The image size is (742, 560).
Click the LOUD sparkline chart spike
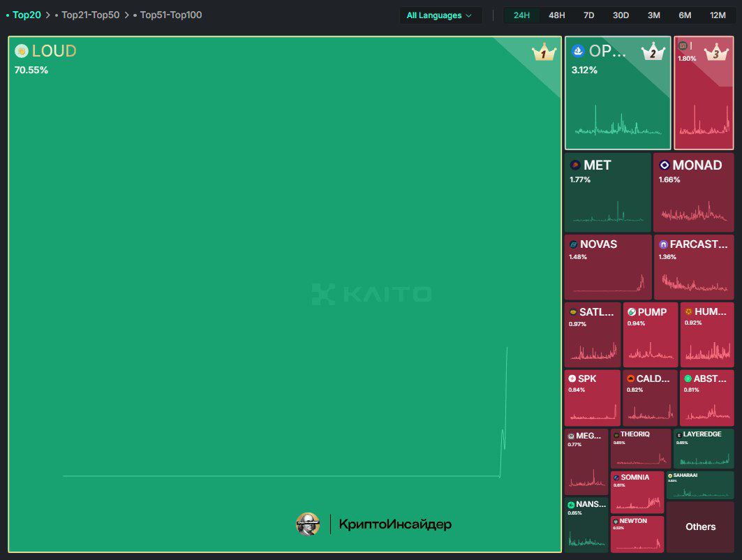click(503, 412)
